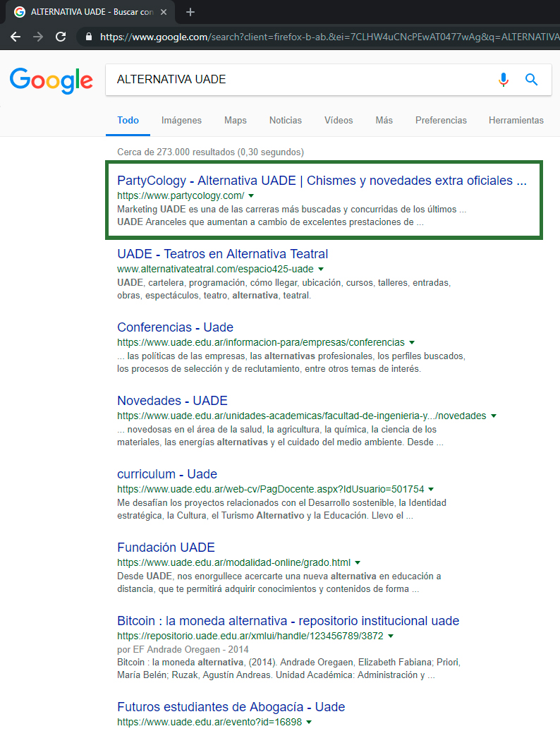This screenshot has height=731, width=560.
Task: Click the browser address bar URL
Action: click(x=329, y=37)
